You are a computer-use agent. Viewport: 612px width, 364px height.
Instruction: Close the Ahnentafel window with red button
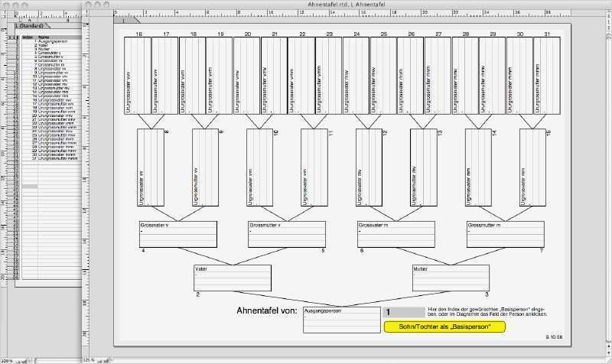pos(89,5)
